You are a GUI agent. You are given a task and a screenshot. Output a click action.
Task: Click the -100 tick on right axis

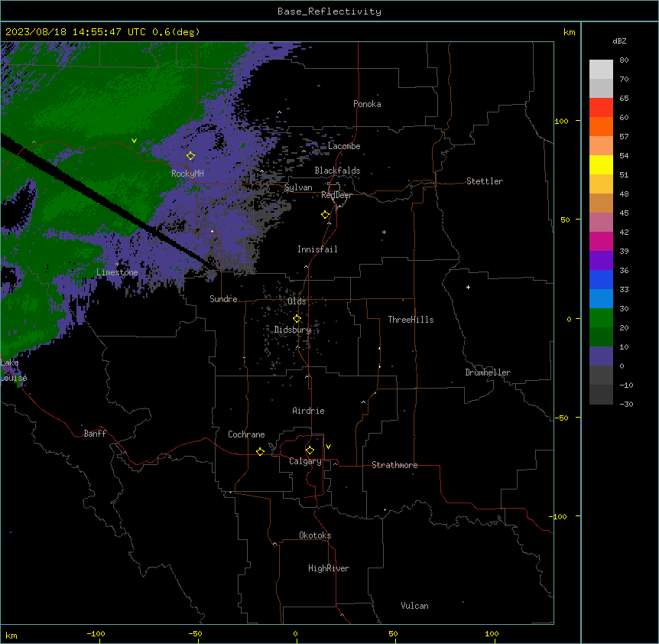(559, 516)
